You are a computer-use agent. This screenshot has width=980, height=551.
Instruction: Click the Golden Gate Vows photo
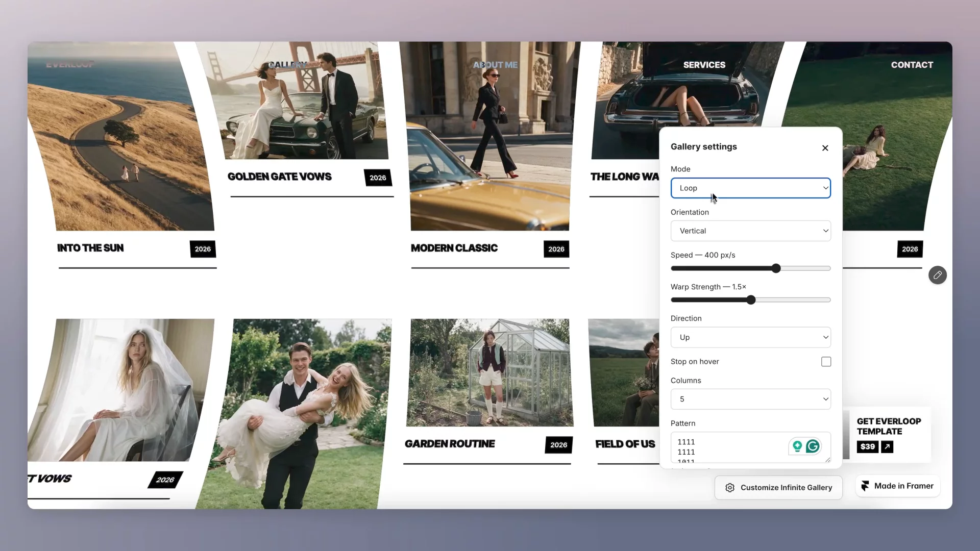302,101
